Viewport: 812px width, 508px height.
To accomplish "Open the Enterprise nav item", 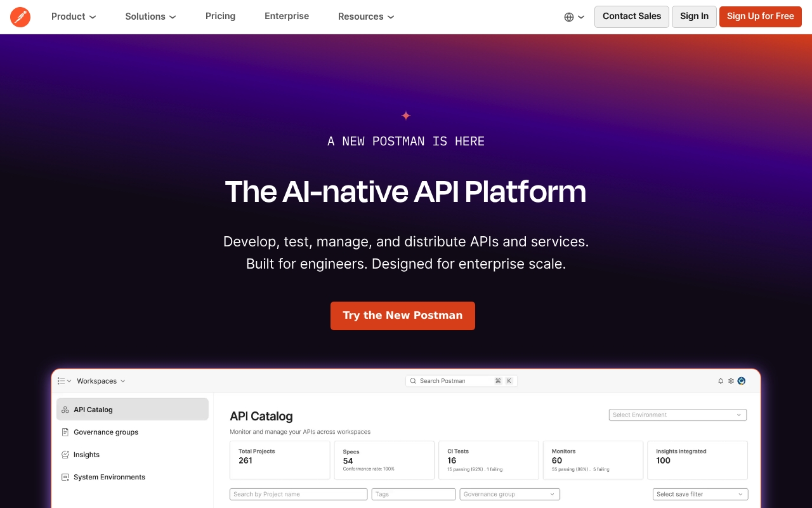I will tap(287, 16).
